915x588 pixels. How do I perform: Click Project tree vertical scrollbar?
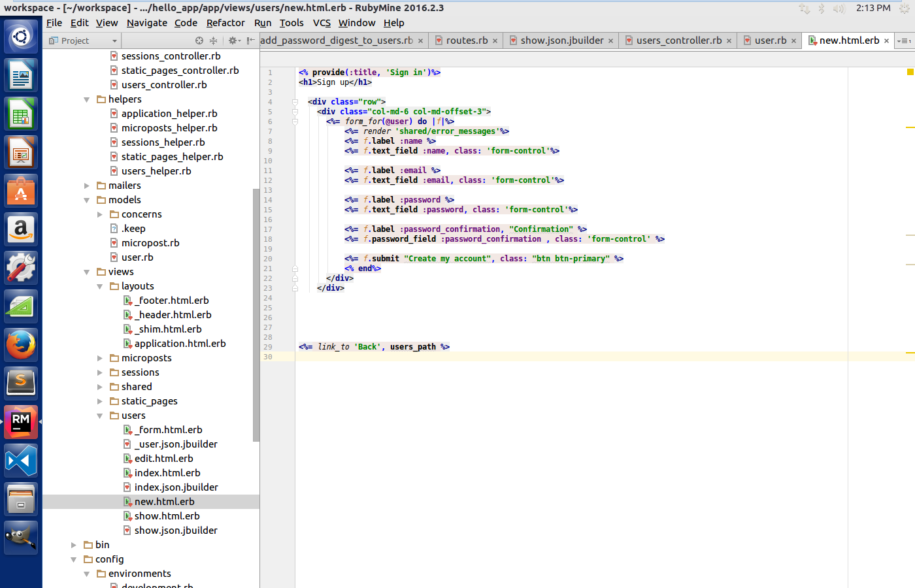256,315
